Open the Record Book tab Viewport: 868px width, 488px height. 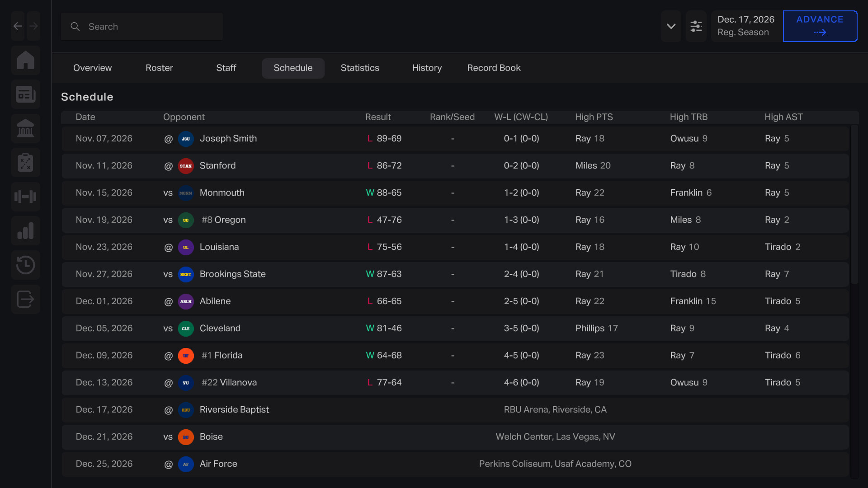[x=494, y=68]
